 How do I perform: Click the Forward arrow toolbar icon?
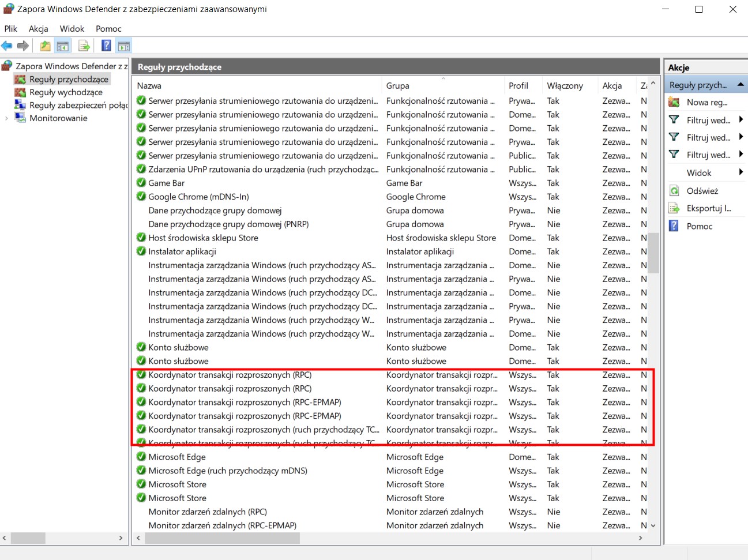[x=23, y=46]
